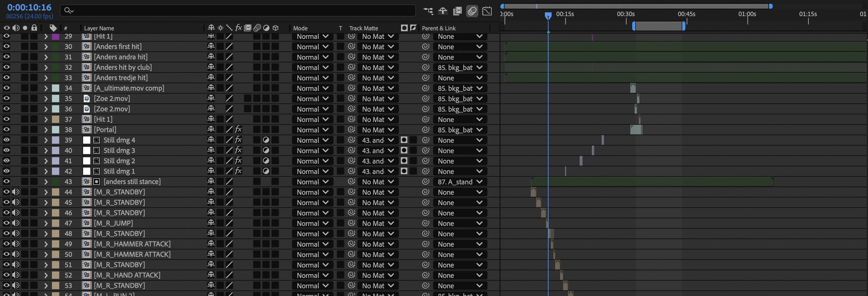Click the purple label swatch on layer 29
The height and width of the screenshot is (296, 868).
pyautogui.click(x=56, y=36)
